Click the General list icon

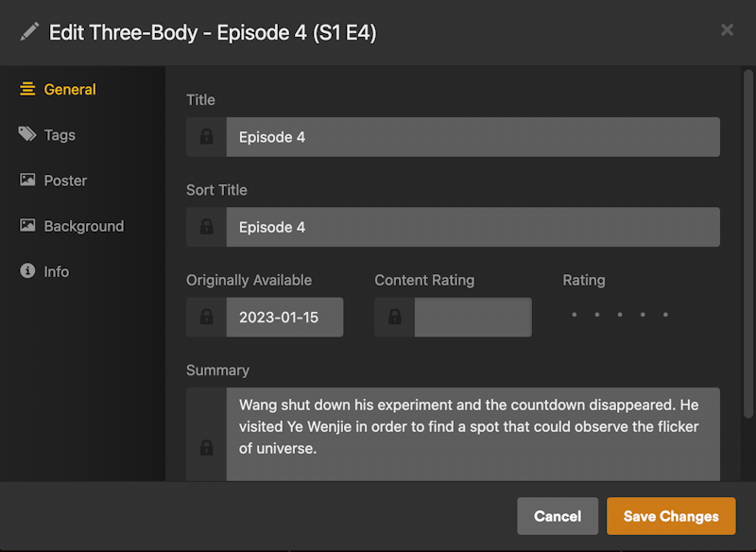point(27,89)
